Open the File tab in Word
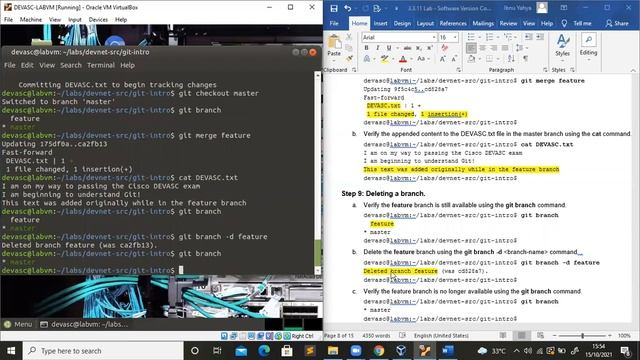Screen dimensions: 640x360 pos(334,23)
